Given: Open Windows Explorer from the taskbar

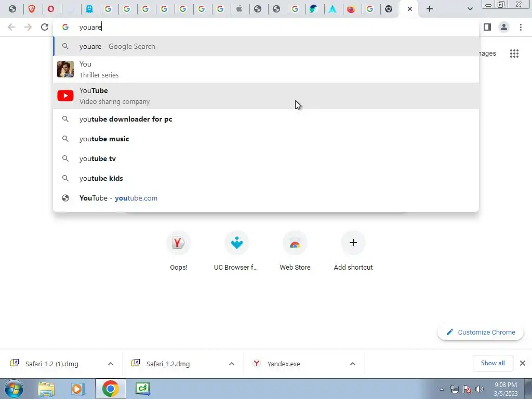Looking at the screenshot, I should 46,389.
